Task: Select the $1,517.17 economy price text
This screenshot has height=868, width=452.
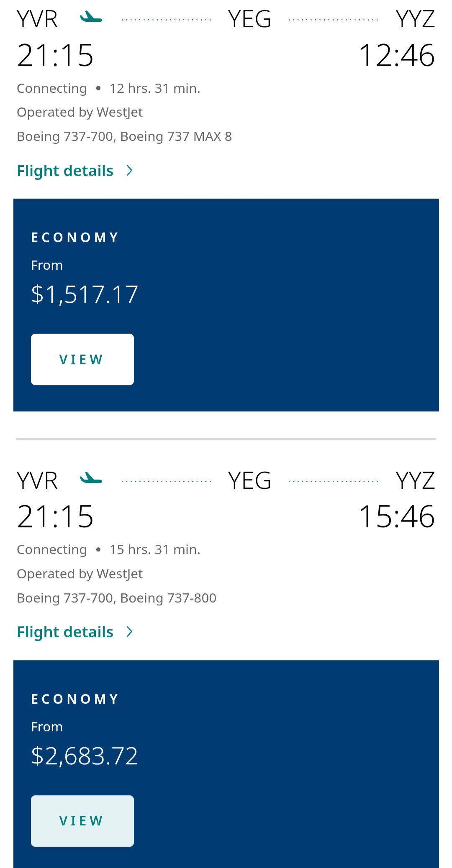Action: tap(85, 294)
